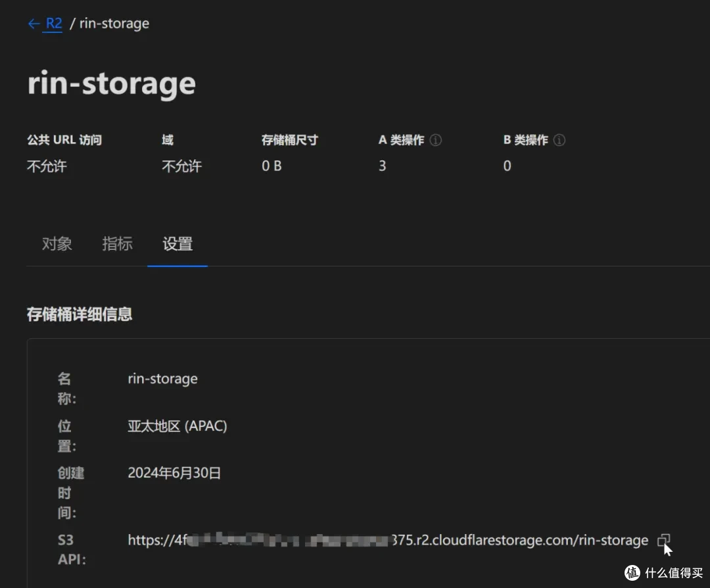
Task: Click the 存储桶尺寸 label
Action: 290,140
